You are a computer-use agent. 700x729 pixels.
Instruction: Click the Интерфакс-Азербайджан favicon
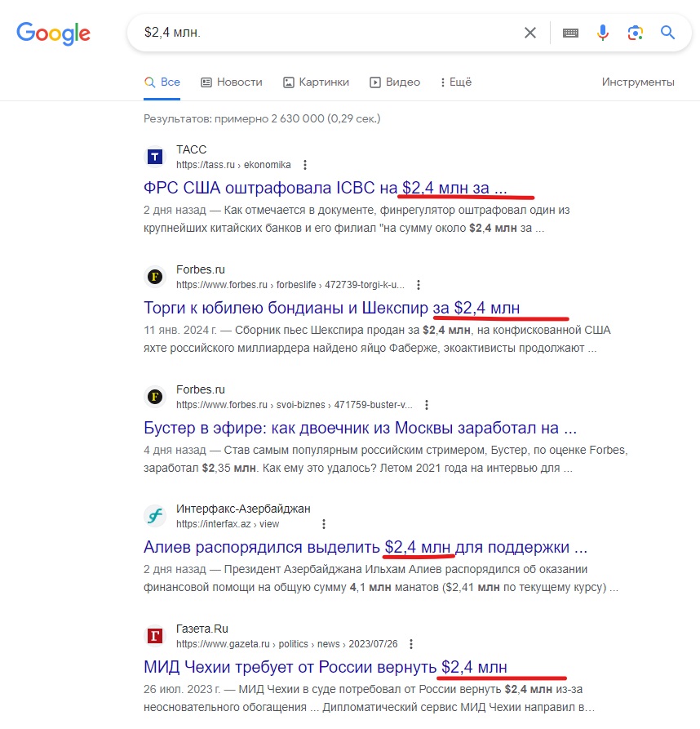155,516
